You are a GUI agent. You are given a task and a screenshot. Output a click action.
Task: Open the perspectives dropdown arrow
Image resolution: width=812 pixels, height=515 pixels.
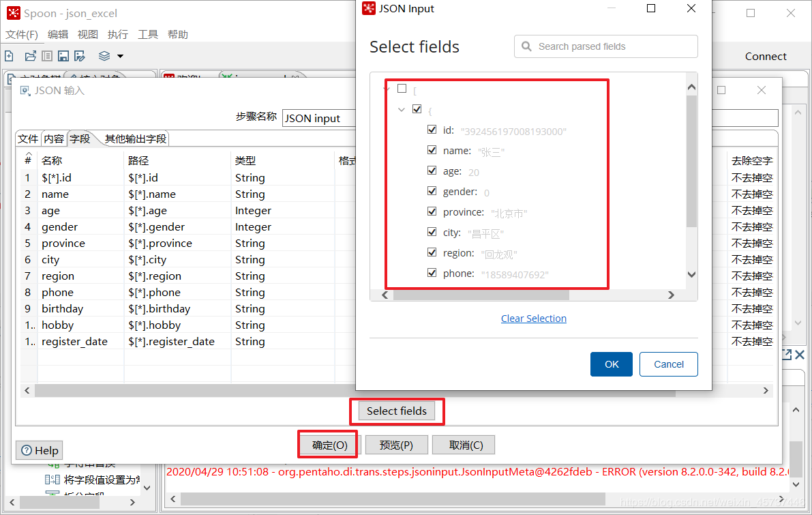[120, 56]
